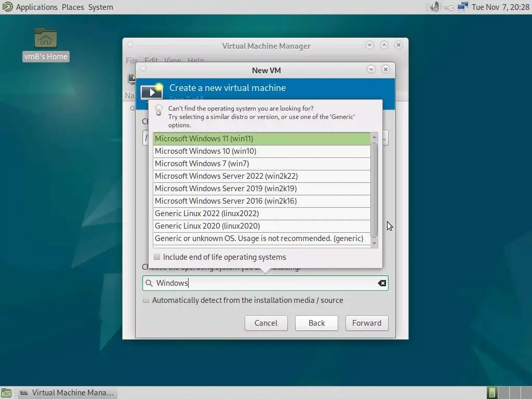Select Generic Linux 2020 (linux2020)
532x399 pixels.
tap(262, 226)
